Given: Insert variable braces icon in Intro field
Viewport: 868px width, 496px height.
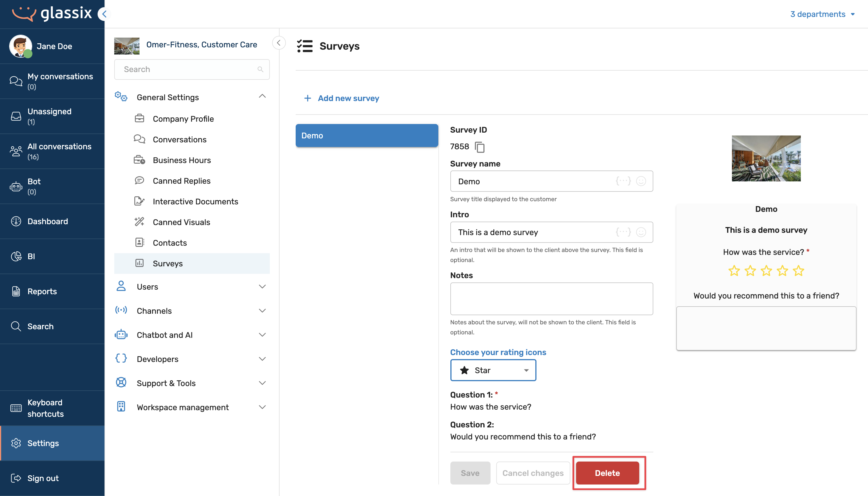Looking at the screenshot, I should pyautogui.click(x=623, y=232).
